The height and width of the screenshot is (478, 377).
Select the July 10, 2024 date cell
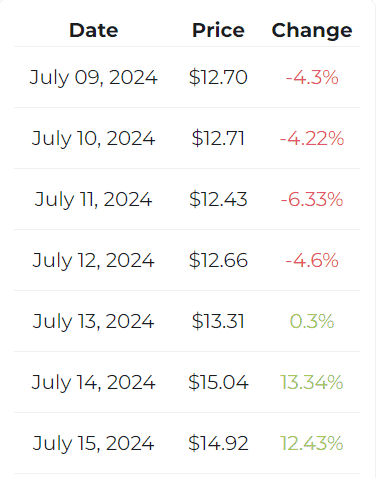93,139
